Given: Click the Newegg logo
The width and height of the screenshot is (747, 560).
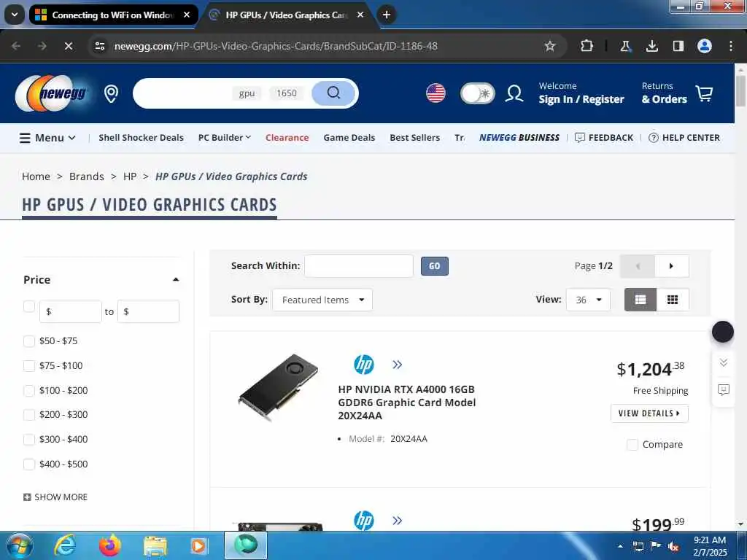Looking at the screenshot, I should [x=52, y=93].
